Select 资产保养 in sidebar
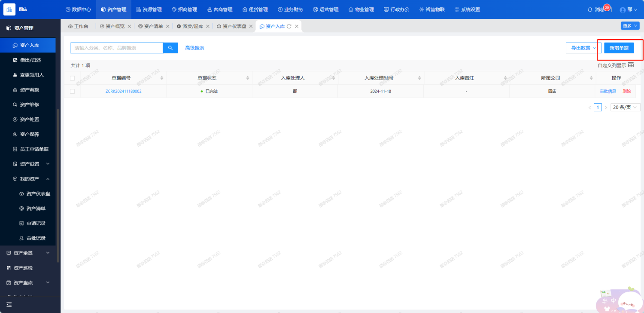This screenshot has width=644, height=313. [28, 134]
